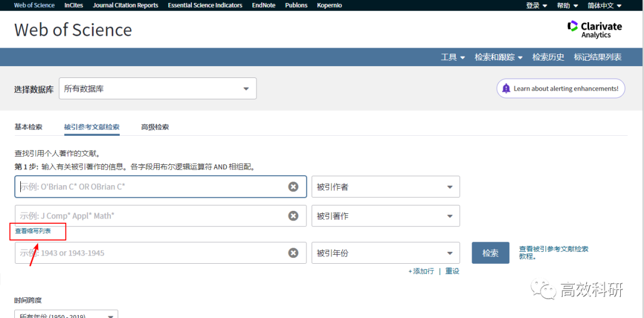This screenshot has width=644, height=318.
Task: Click 重设 to reset fields
Action: tap(452, 271)
